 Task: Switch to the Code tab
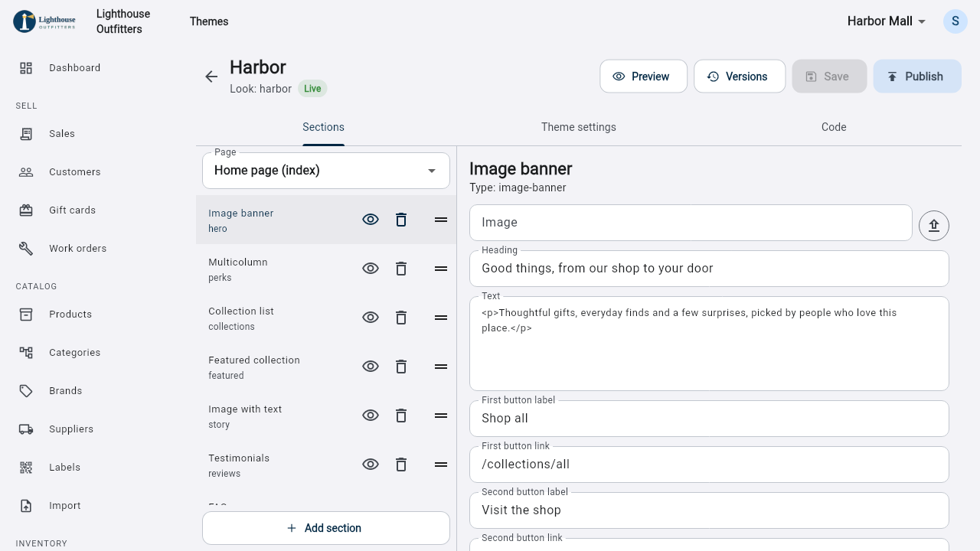[834, 127]
